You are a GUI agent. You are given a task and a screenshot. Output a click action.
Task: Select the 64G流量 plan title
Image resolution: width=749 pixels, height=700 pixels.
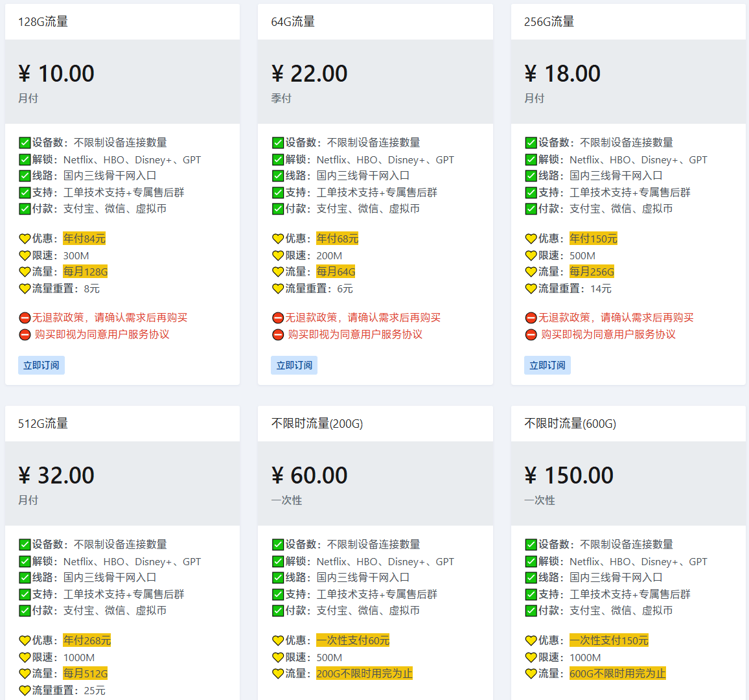(x=293, y=22)
